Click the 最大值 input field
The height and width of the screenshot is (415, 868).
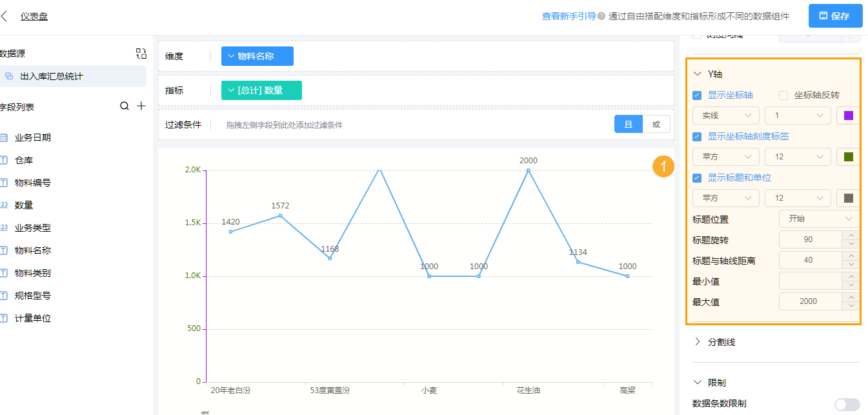(x=809, y=301)
